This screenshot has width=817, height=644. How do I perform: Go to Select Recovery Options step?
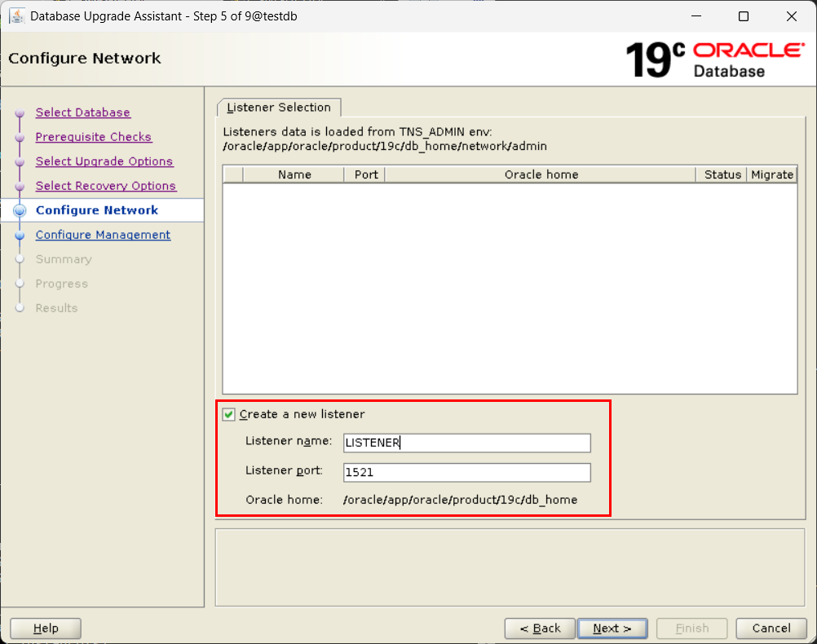point(106,186)
